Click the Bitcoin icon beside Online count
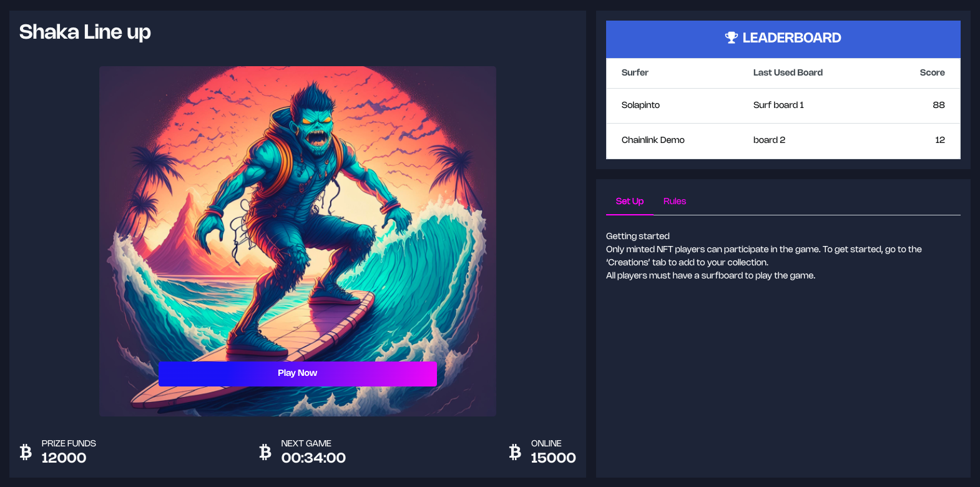980x487 pixels. tap(515, 451)
